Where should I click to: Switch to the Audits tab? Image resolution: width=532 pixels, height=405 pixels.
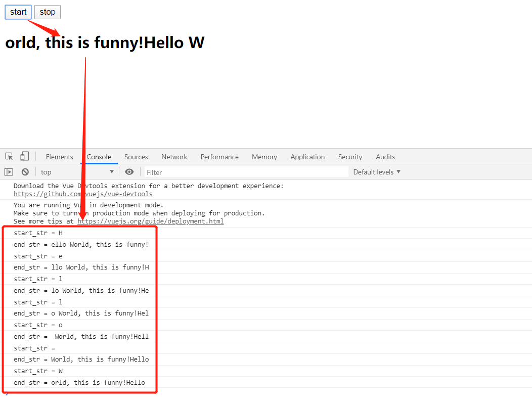point(385,157)
